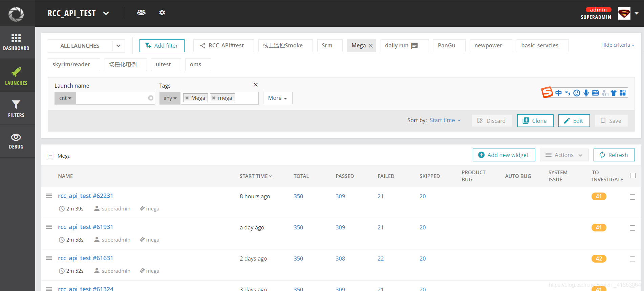Switch to PanGu filter tab
644x291 pixels.
(x=449, y=46)
